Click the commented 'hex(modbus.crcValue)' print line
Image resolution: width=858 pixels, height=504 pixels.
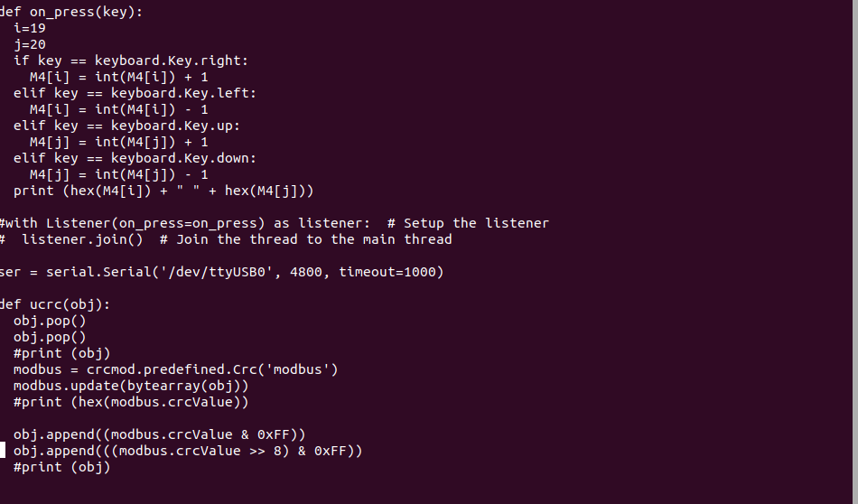[131, 402]
